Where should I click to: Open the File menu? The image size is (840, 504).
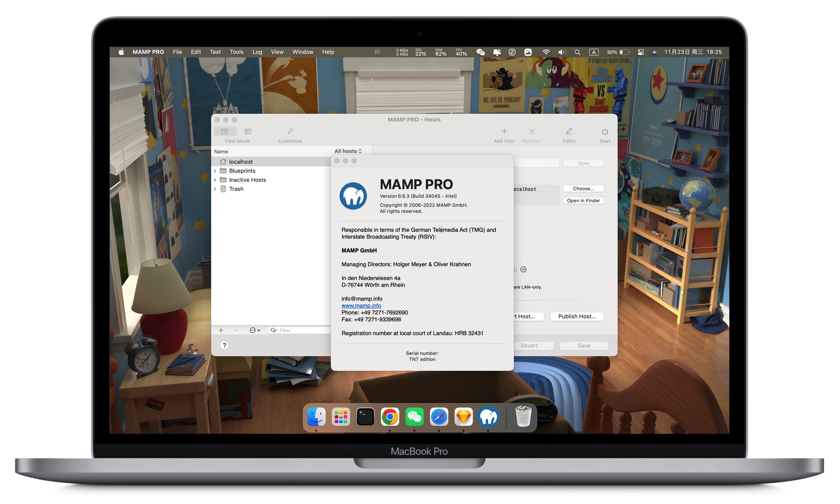pos(177,52)
